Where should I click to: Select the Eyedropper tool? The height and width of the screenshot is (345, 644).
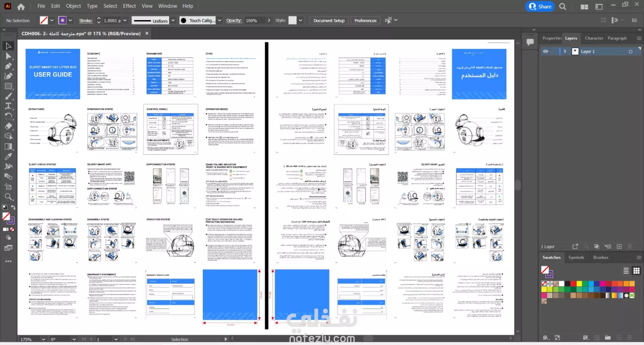8,157
